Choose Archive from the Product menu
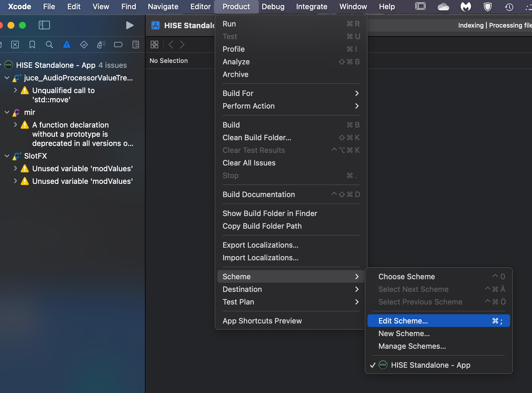The width and height of the screenshot is (532, 393). (291, 74)
